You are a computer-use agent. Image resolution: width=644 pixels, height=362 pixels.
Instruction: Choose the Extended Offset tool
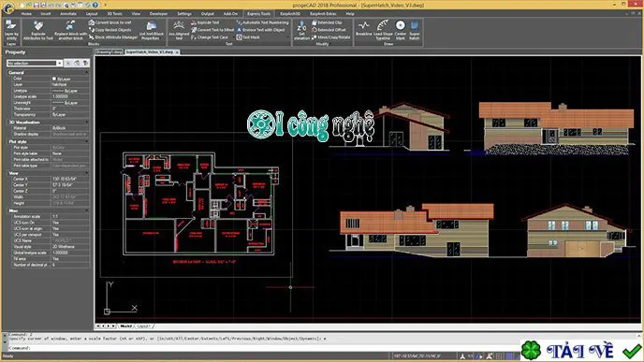click(329, 30)
